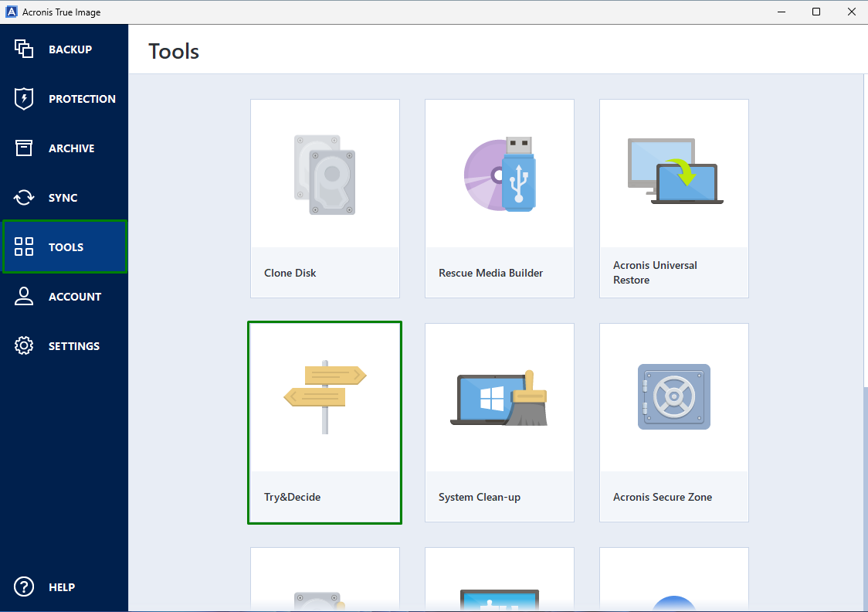Launch the Try&Decide tool
The height and width of the screenshot is (612, 868).
tap(324, 422)
